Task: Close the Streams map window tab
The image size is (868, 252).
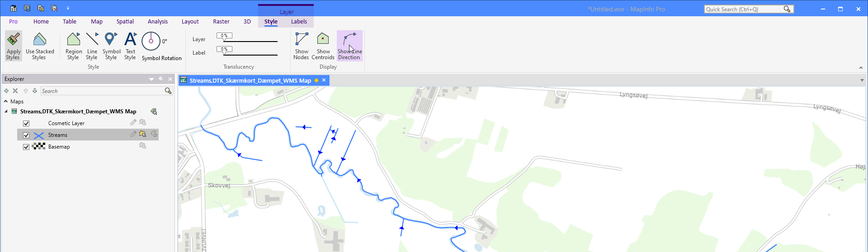Action: 324,80
